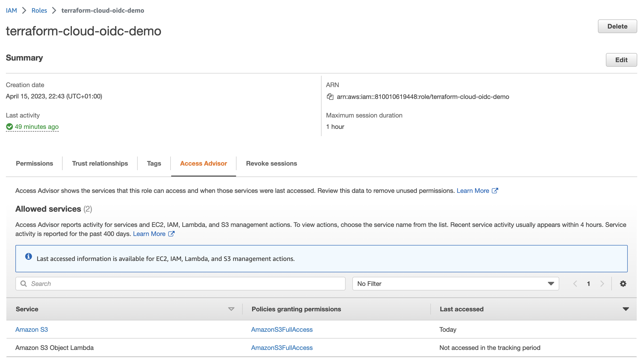Go to previous page arrow
This screenshot has height=363, width=644.
(x=575, y=284)
